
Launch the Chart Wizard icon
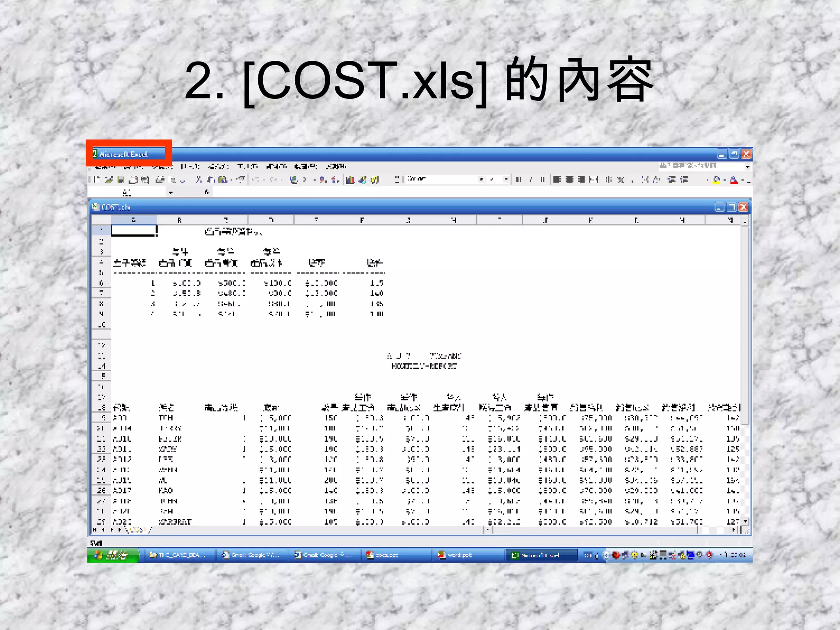(350, 179)
